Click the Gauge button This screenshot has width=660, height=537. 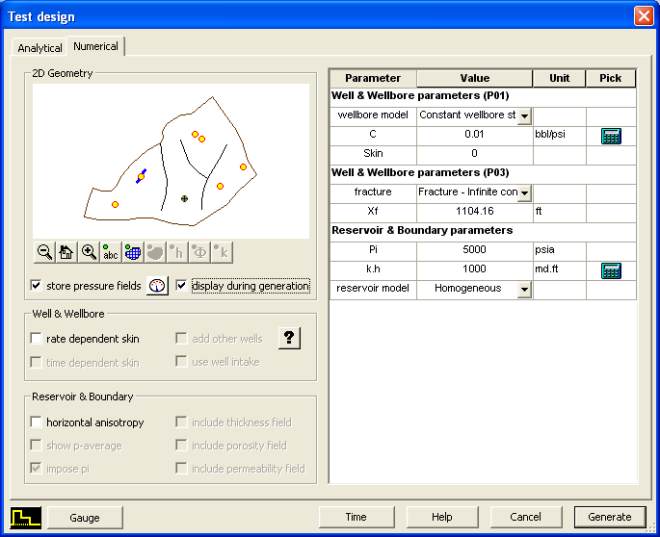click(85, 517)
